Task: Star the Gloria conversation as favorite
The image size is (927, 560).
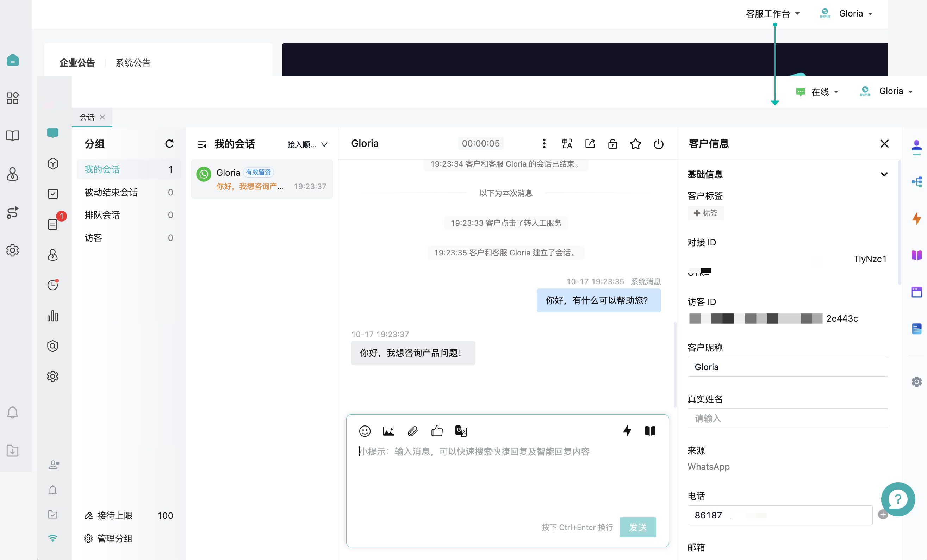Action: click(635, 144)
